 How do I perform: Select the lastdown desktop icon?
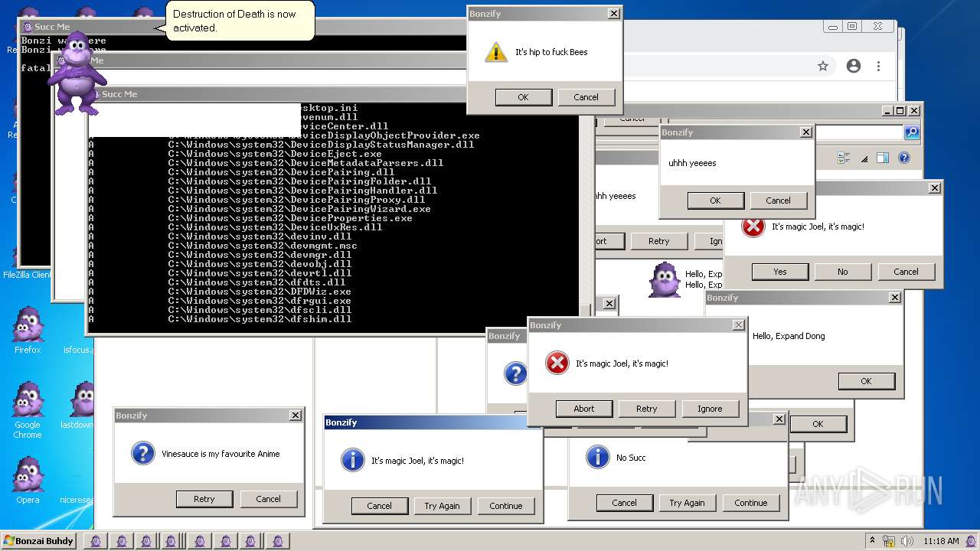tap(77, 405)
